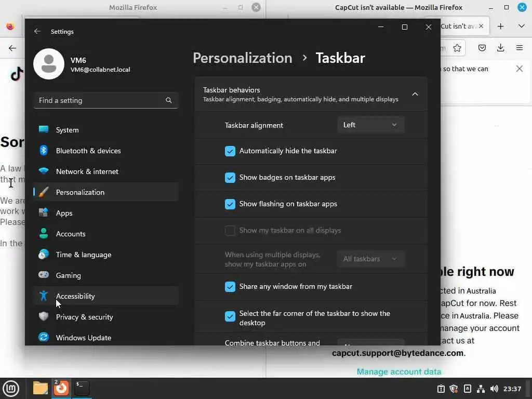Click the Privacy & security shield icon

click(44, 316)
